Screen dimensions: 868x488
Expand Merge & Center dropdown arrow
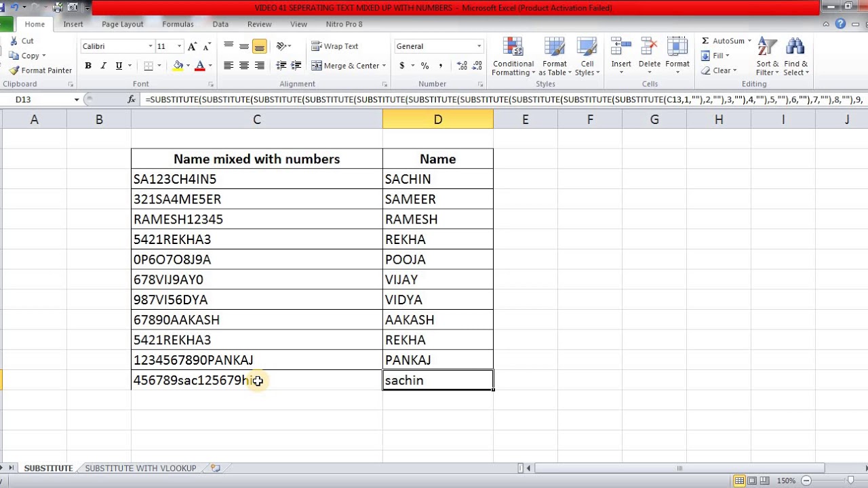(x=384, y=66)
